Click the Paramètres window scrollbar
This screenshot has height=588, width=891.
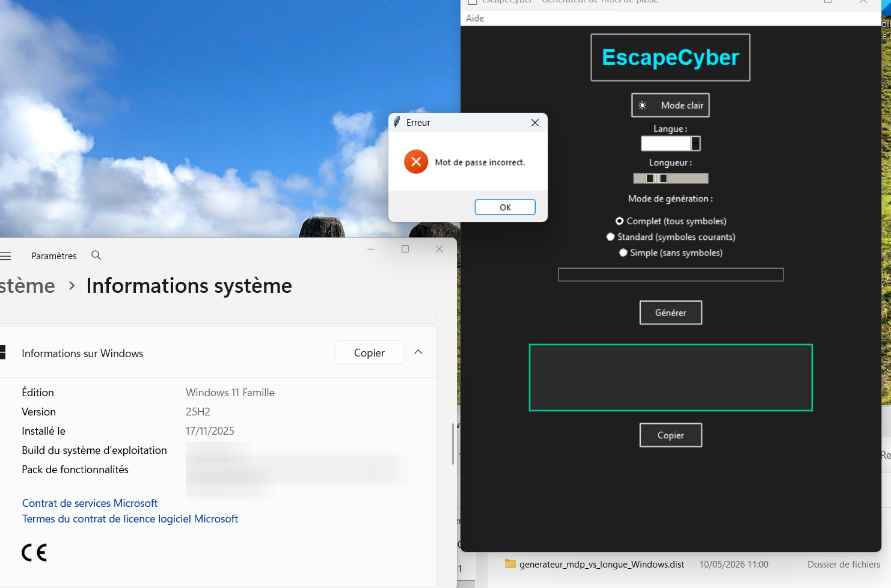pyautogui.click(x=453, y=444)
